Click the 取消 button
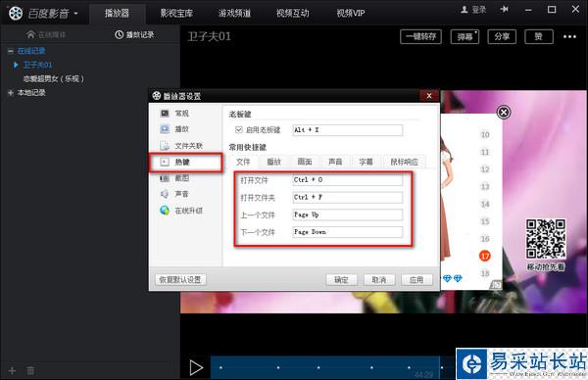 point(379,279)
